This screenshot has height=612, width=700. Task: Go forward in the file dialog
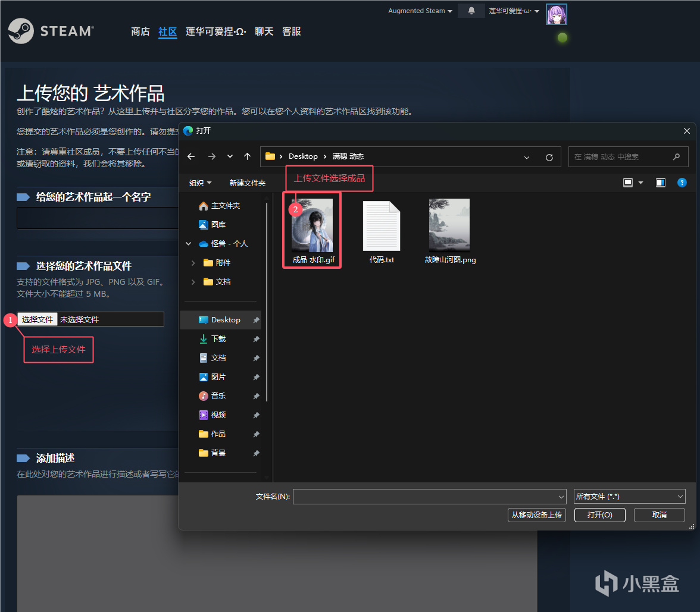212,156
